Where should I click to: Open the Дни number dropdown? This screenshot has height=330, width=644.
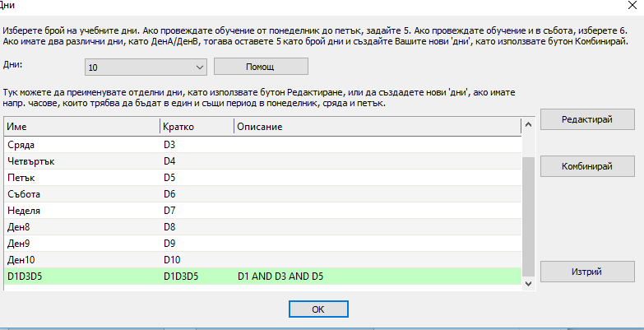pos(145,67)
